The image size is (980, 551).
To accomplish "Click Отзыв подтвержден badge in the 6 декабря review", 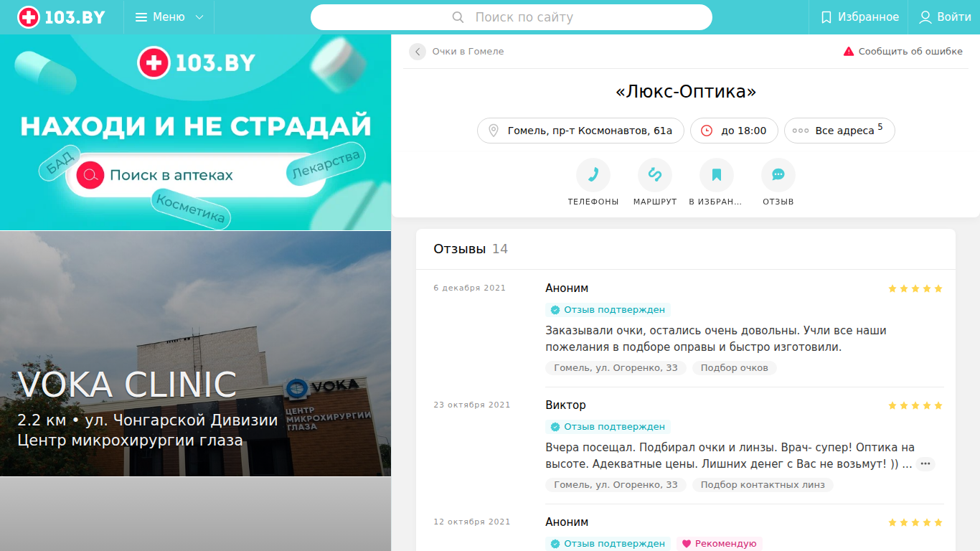I will pyautogui.click(x=608, y=310).
